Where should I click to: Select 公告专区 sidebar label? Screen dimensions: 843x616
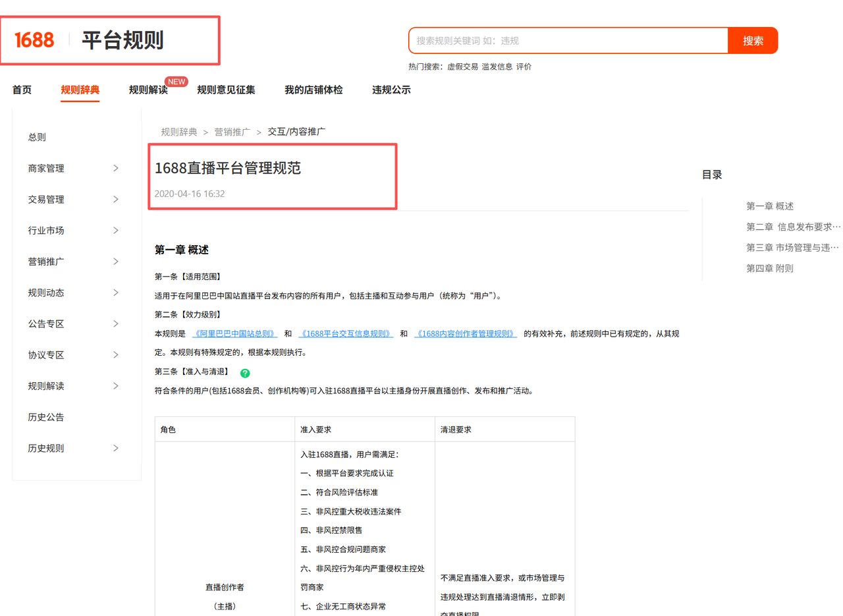pyautogui.click(x=46, y=323)
